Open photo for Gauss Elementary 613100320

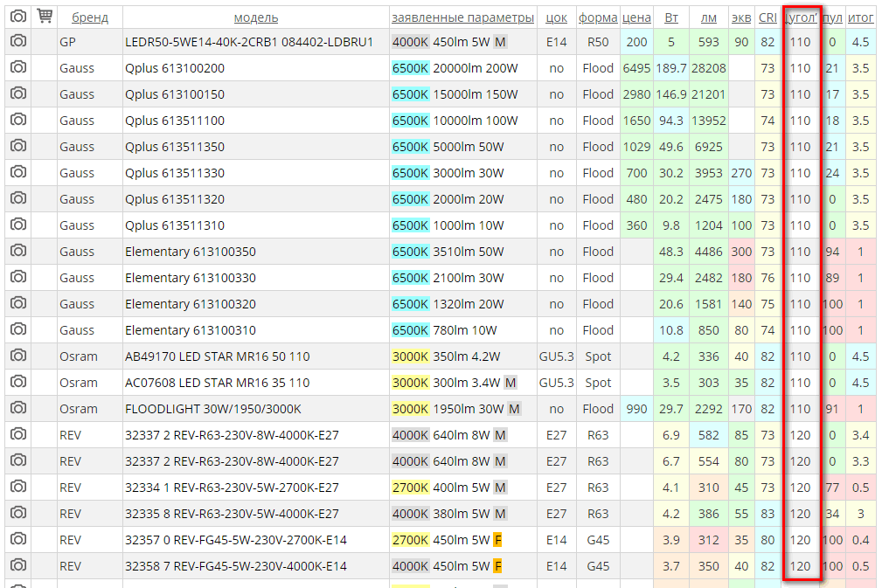(x=18, y=303)
